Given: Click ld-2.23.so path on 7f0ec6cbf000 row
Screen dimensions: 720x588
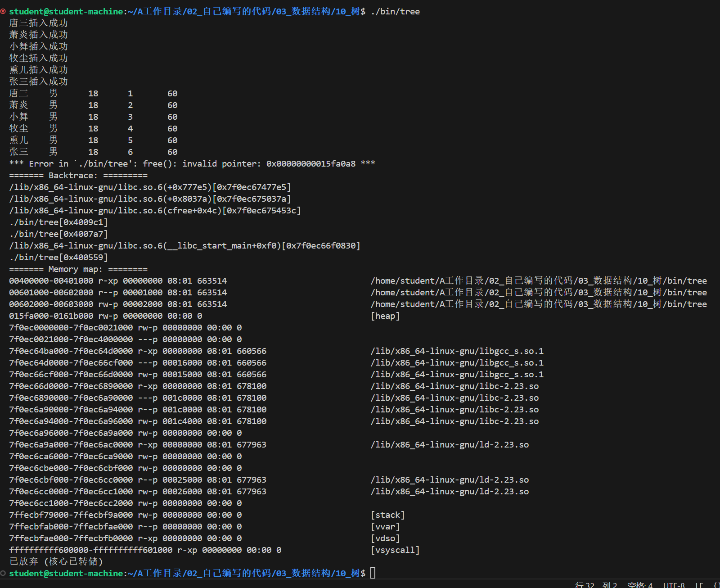Looking at the screenshot, I should (x=450, y=479).
